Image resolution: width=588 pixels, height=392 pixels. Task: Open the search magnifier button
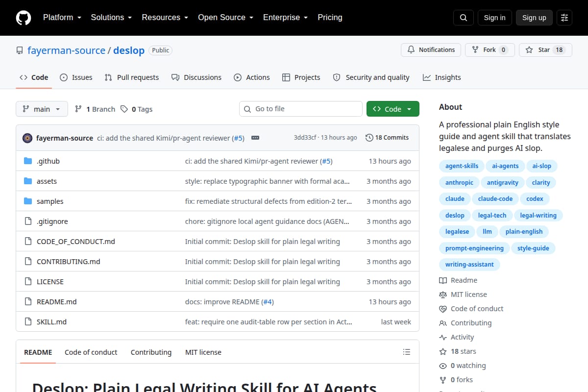464,18
